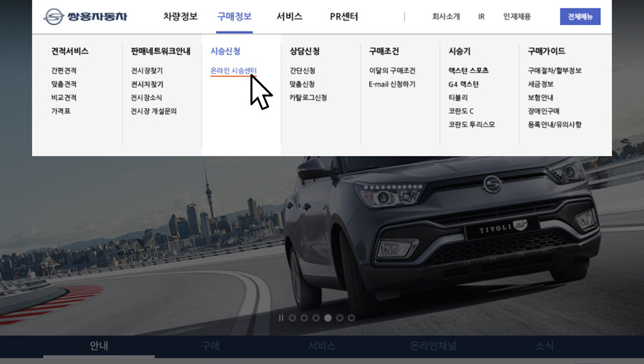Select the active fourth slide dot
Viewport: 644px width, 364px height.
328,318
